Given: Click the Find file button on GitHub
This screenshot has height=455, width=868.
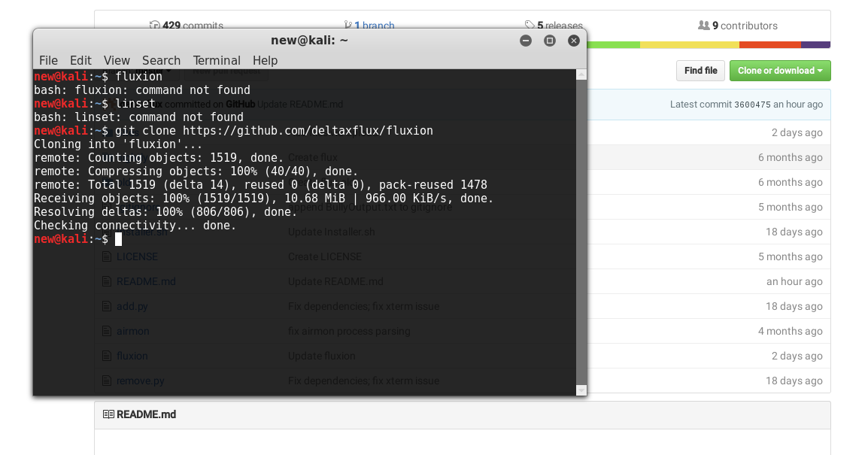Looking at the screenshot, I should click(700, 70).
